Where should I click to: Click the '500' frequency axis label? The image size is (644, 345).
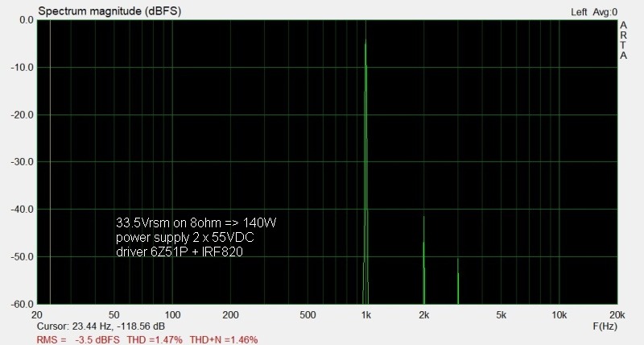308,315
